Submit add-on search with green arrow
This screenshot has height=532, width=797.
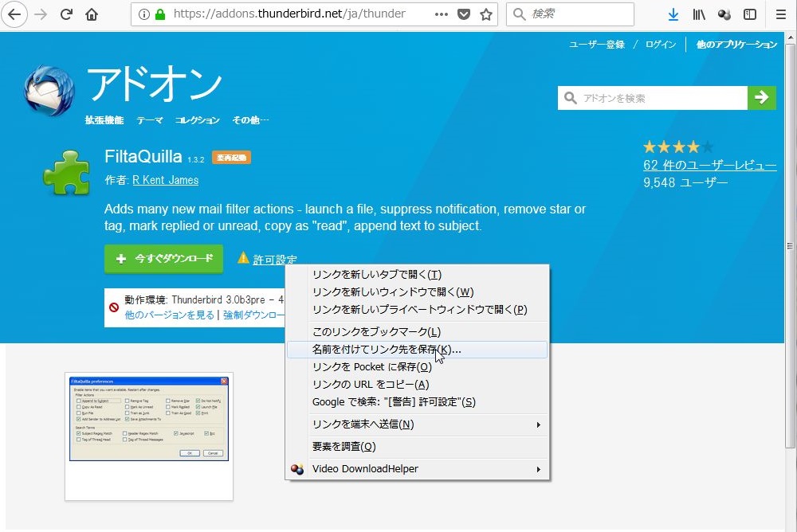click(761, 97)
